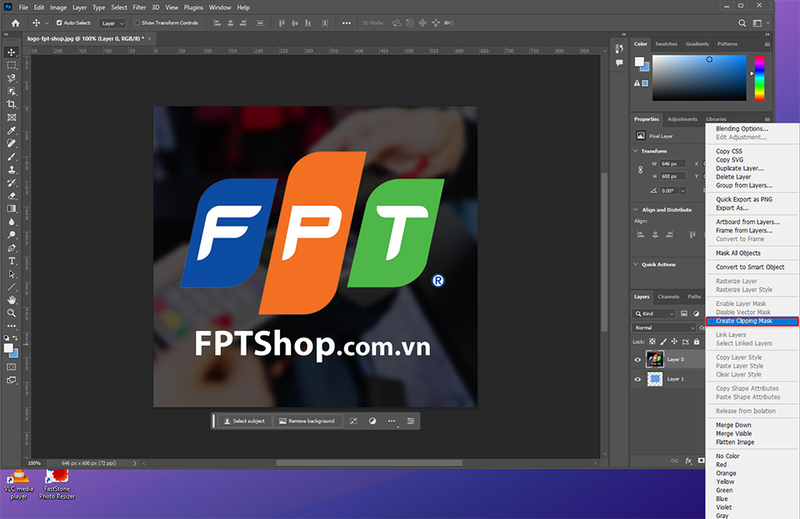
Task: Choose Create Clipping Mask from context menu
Action: (752, 321)
